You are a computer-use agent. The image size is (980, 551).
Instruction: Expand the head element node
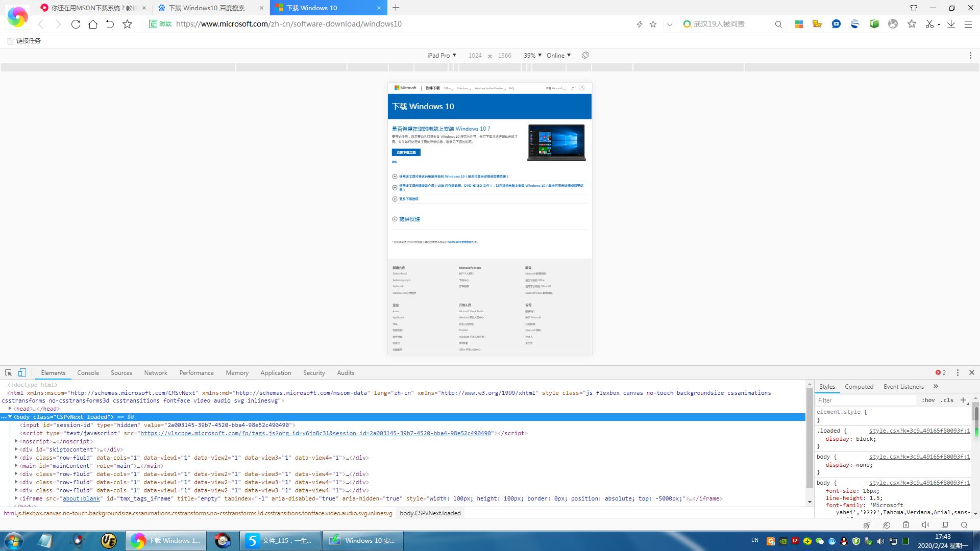pos(10,409)
